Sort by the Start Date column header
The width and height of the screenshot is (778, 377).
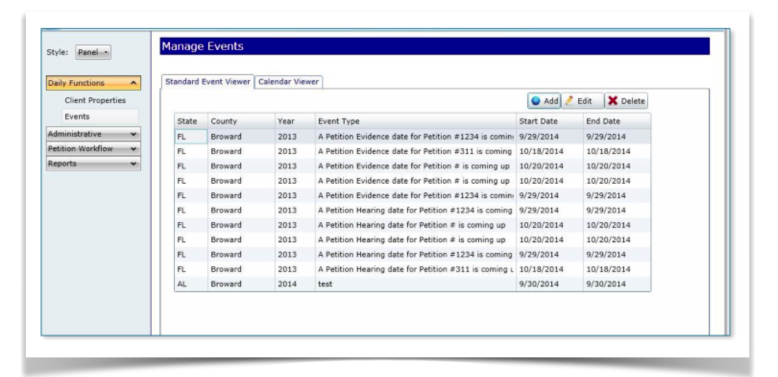[x=550, y=121]
